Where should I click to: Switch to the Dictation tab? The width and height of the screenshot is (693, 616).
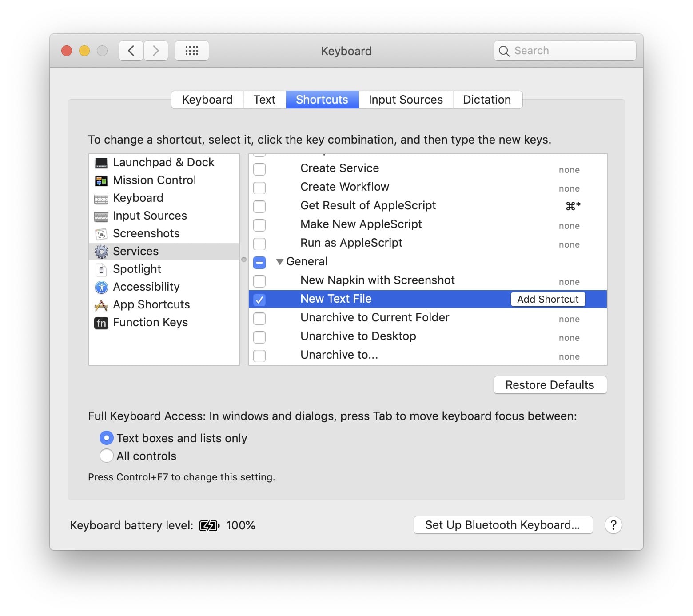point(487,99)
